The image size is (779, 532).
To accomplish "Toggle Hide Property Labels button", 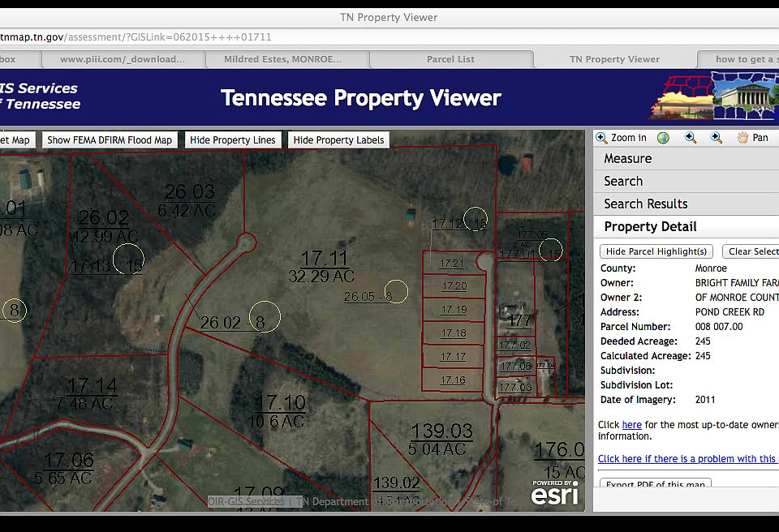I will coord(338,140).
